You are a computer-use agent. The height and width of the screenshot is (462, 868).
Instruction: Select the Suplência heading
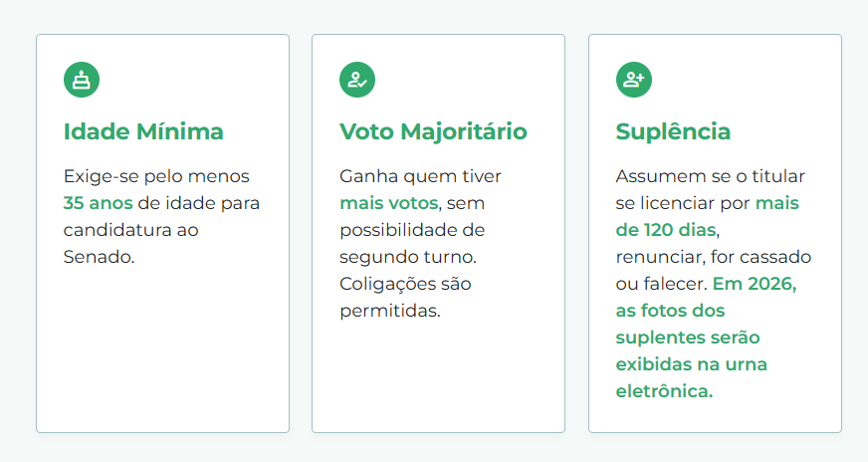click(x=673, y=131)
